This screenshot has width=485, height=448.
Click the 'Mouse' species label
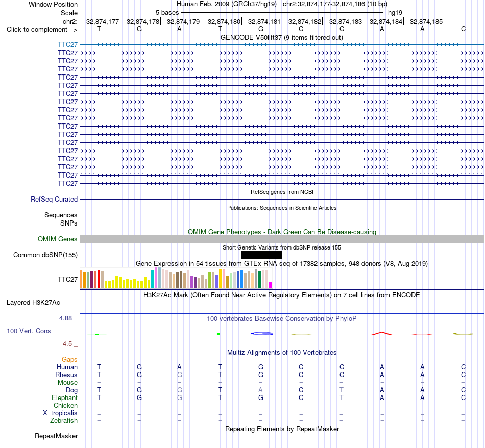[x=67, y=383]
